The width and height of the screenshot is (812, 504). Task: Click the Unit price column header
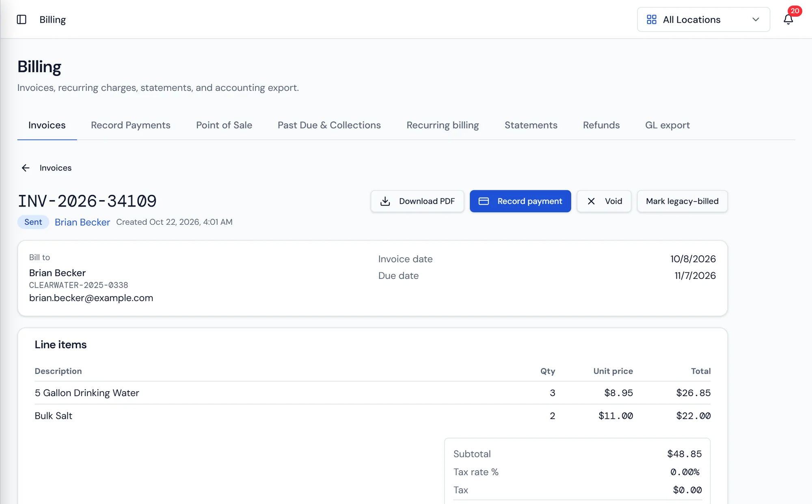(x=613, y=371)
